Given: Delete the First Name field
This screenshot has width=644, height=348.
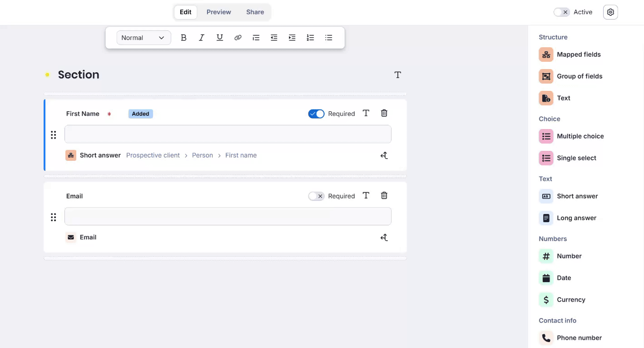Looking at the screenshot, I should point(384,113).
